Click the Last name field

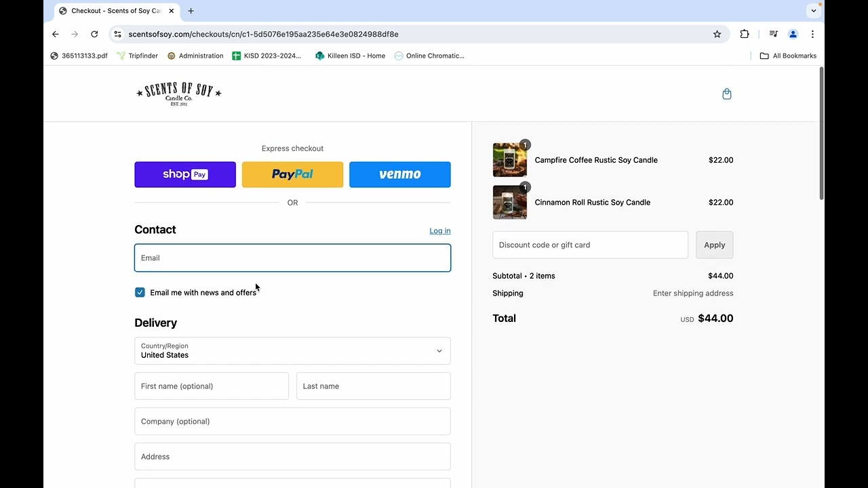pos(374,386)
